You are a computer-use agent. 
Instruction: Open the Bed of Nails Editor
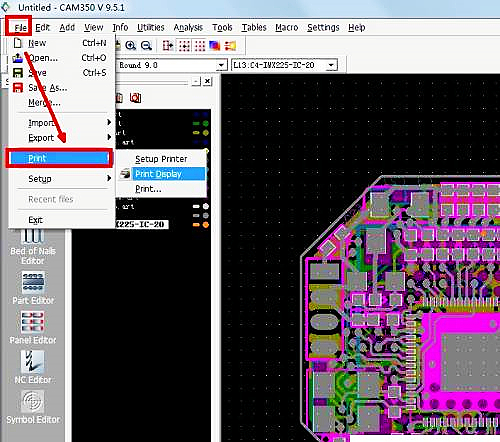coord(33,247)
